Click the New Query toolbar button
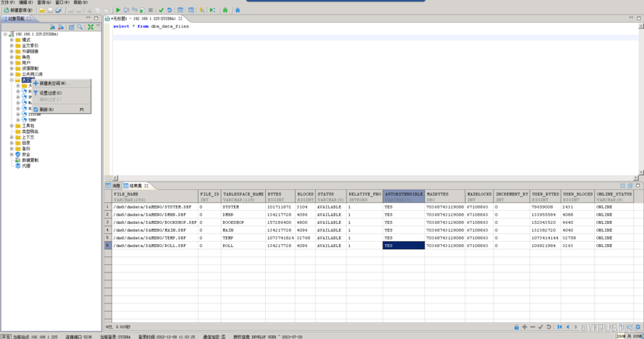This screenshot has height=339, width=644. (x=18, y=10)
